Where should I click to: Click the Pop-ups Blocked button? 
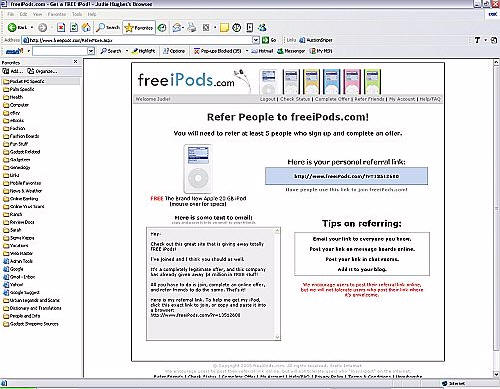tap(218, 51)
